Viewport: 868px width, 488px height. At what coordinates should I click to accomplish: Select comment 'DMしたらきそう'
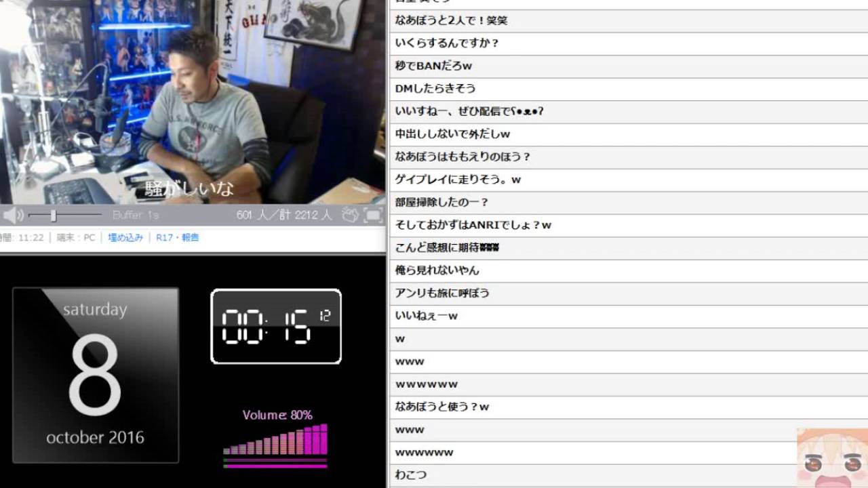point(435,89)
